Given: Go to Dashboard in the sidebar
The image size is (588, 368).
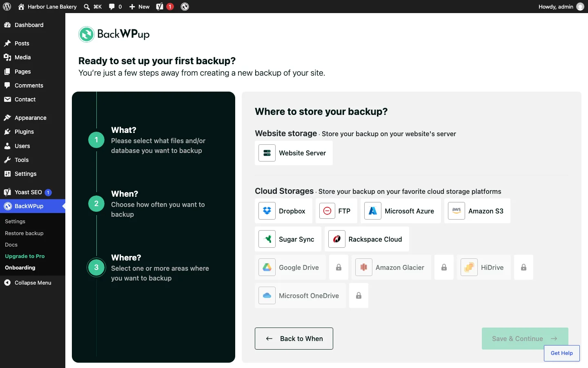Looking at the screenshot, I should click(33, 25).
